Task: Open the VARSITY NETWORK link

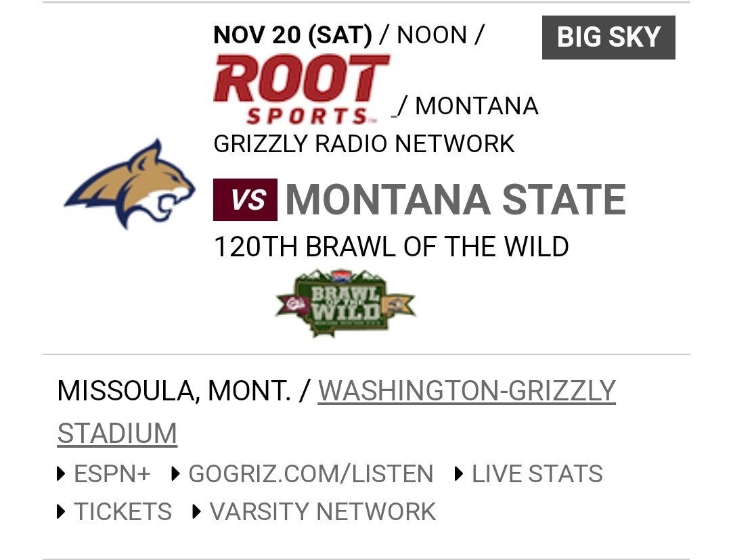Action: tap(323, 512)
